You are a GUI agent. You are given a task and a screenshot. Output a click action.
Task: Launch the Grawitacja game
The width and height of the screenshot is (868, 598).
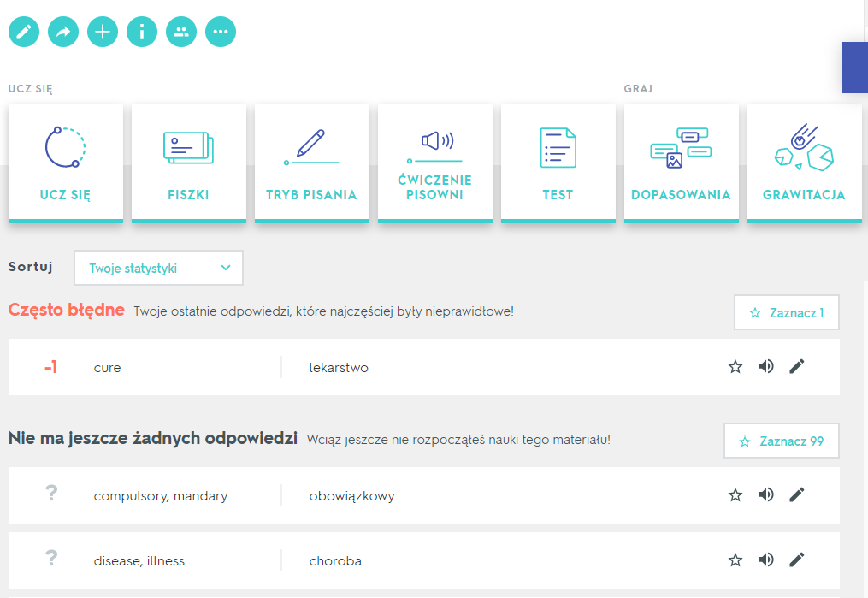click(804, 163)
